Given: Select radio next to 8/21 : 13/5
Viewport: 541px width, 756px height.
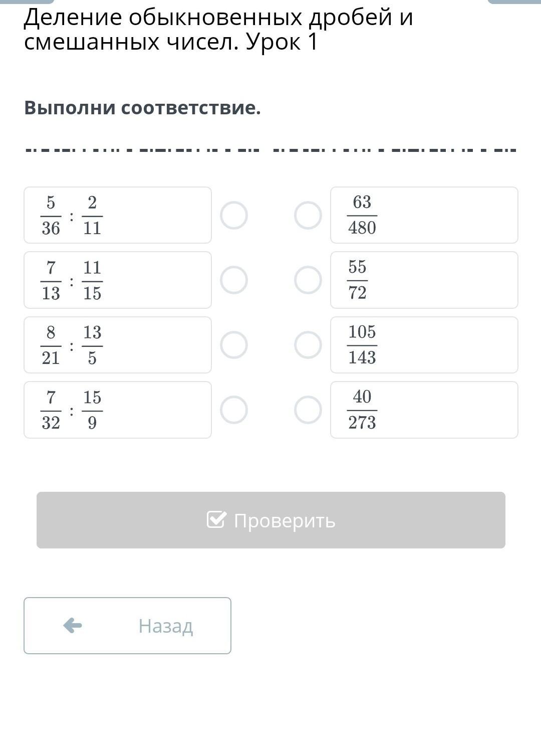Looking at the screenshot, I should 234,345.
